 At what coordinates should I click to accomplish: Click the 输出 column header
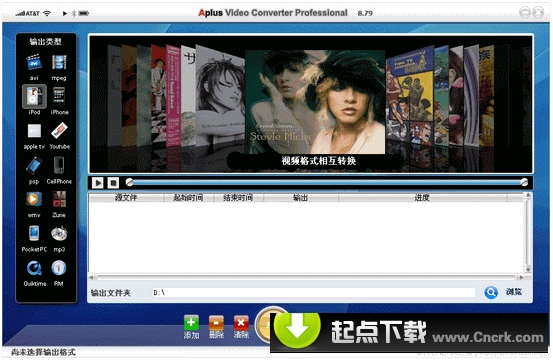pyautogui.click(x=300, y=198)
